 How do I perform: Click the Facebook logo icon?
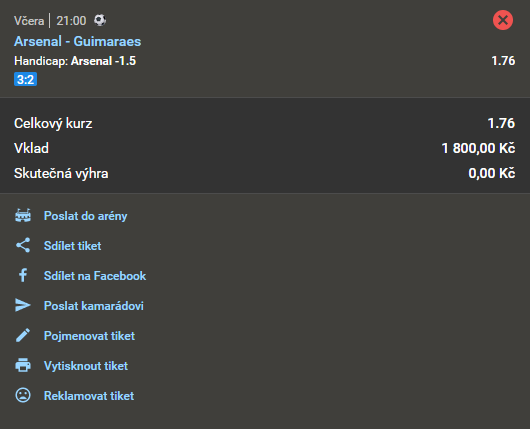pos(23,276)
